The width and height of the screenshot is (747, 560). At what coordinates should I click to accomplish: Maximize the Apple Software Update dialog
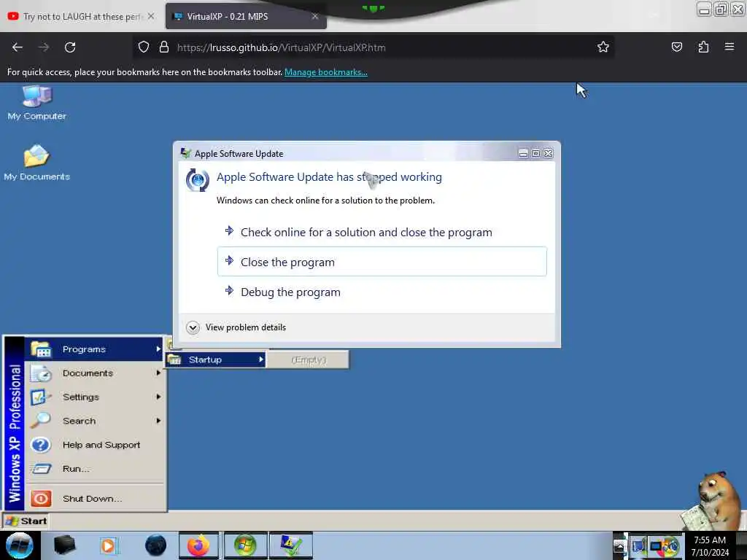click(535, 153)
